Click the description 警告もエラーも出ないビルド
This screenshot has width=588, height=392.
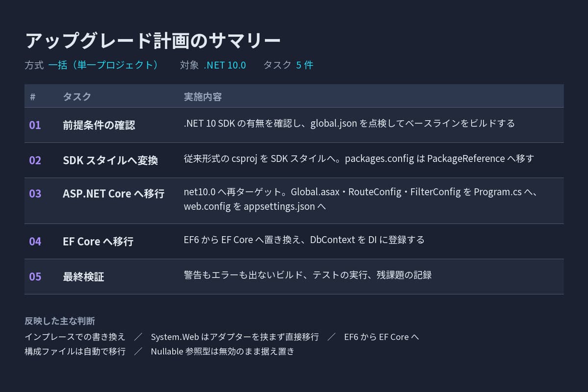308,275
